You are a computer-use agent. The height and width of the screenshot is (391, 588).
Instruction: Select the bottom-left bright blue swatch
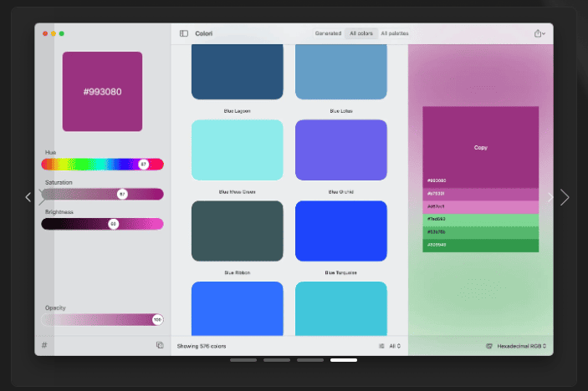[x=238, y=308]
